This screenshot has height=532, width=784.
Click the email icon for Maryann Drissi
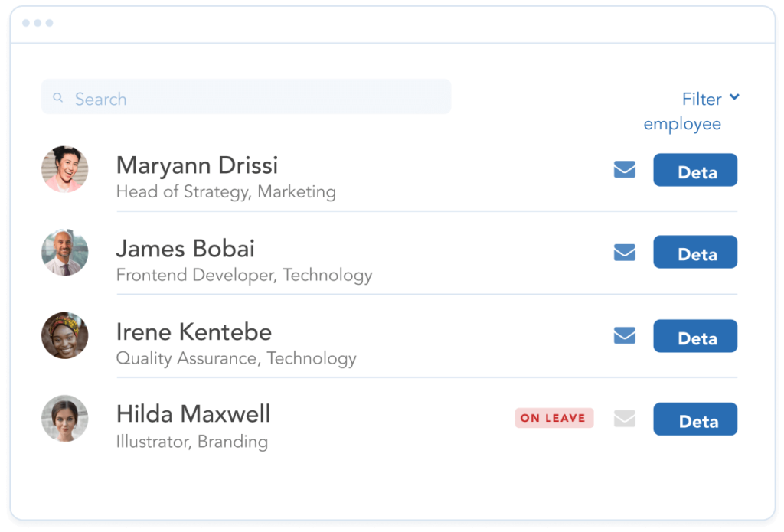coord(625,169)
